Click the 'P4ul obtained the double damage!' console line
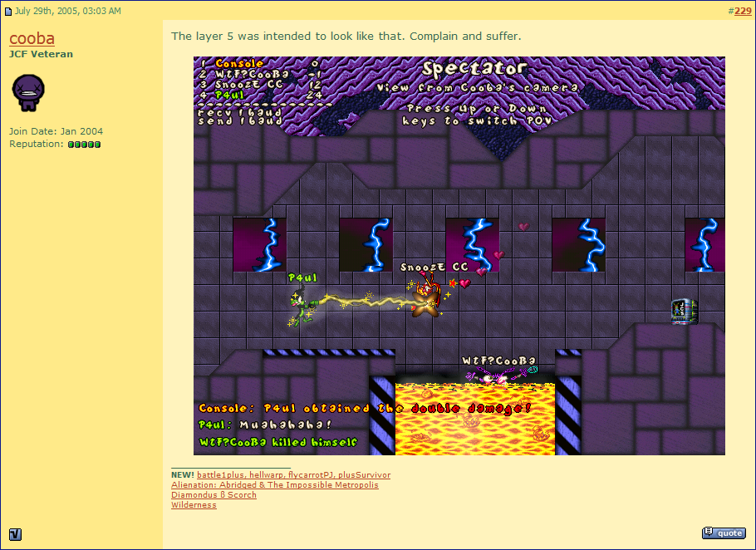This screenshot has height=550, width=756. [x=365, y=408]
